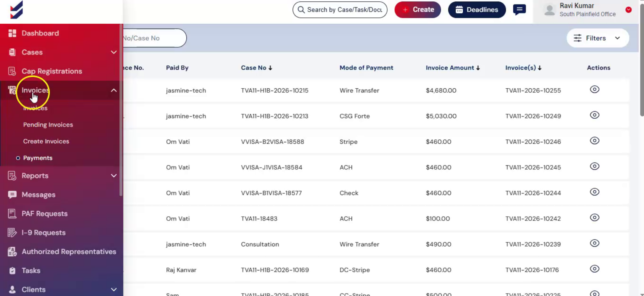View payment for invoice TVA11-2026-10255
The width and height of the screenshot is (644, 296).
coord(595,89)
